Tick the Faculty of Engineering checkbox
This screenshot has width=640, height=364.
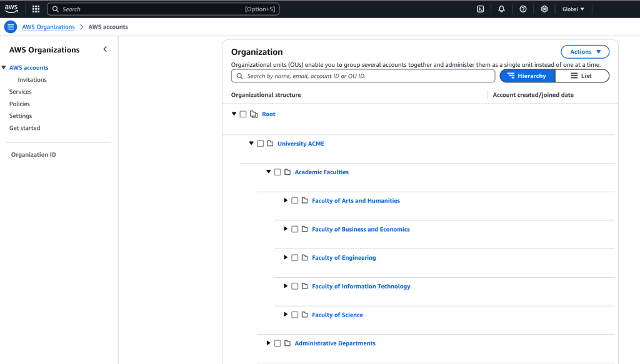pos(295,258)
